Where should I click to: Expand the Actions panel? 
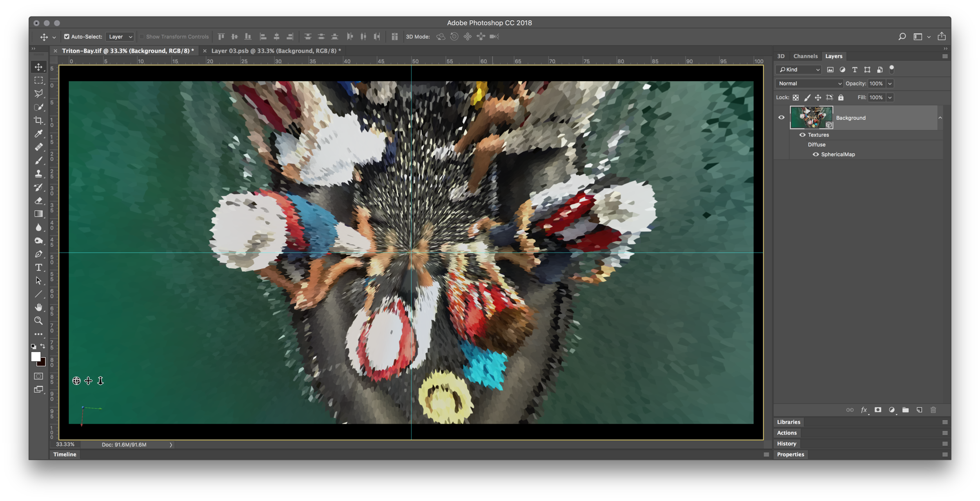point(786,433)
